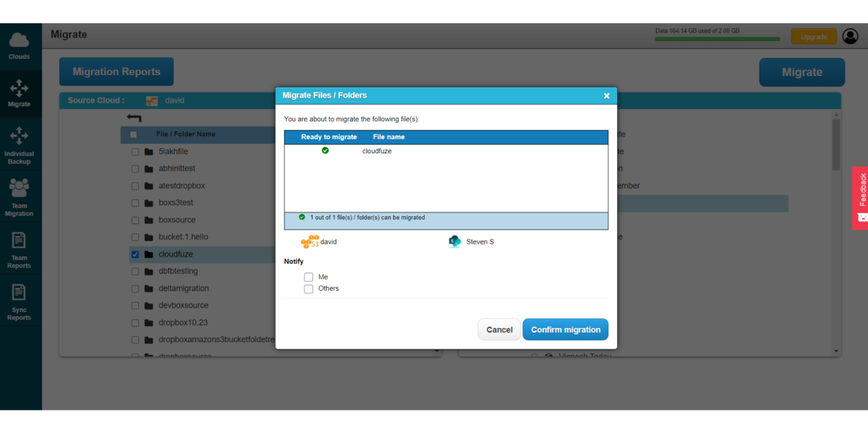Cancel the migration dialog
This screenshot has height=433, width=868.
[x=498, y=329]
